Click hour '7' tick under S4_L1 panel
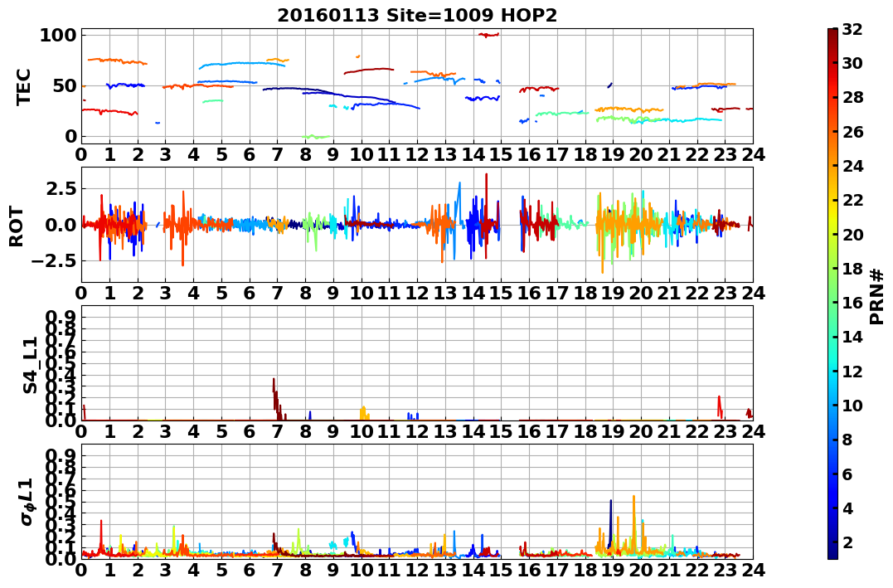 (277, 431)
